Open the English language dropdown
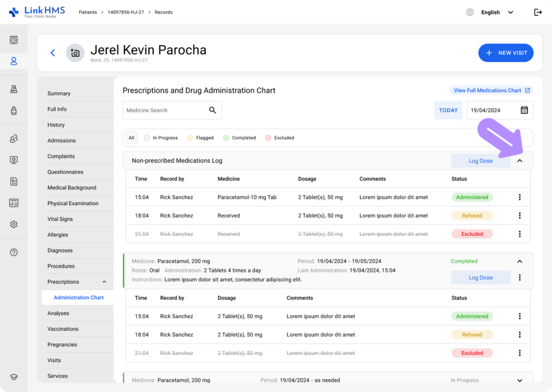The height and width of the screenshot is (392, 552). [496, 12]
